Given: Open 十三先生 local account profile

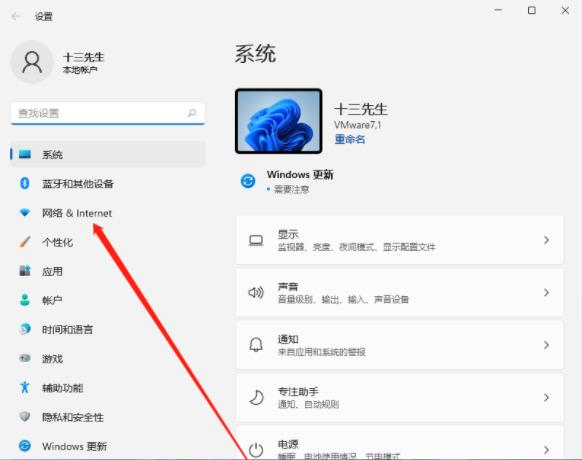Looking at the screenshot, I should click(x=59, y=62).
